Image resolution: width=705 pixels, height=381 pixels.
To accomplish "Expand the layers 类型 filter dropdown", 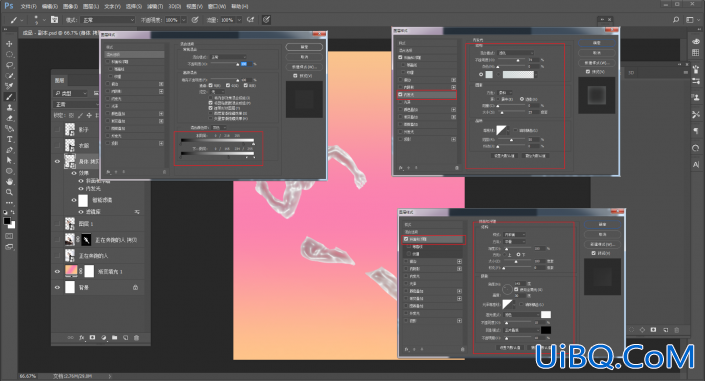I will click(71, 93).
